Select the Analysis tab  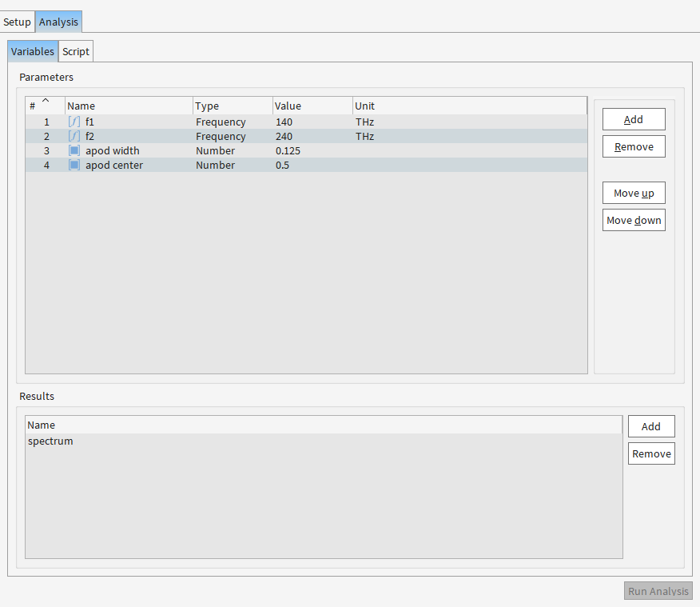(x=58, y=22)
